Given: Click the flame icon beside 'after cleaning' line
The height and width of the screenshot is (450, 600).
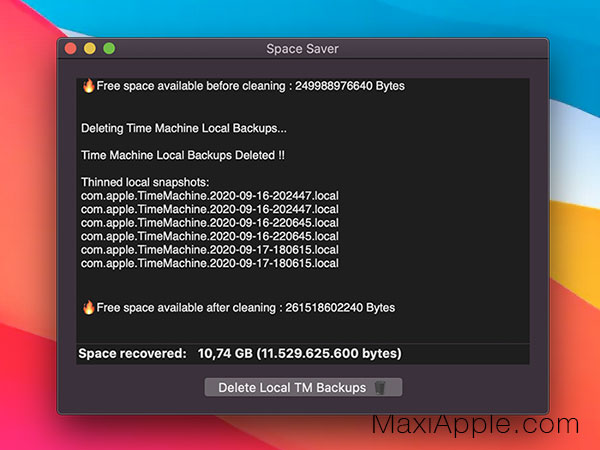Looking at the screenshot, I should 88,307.
